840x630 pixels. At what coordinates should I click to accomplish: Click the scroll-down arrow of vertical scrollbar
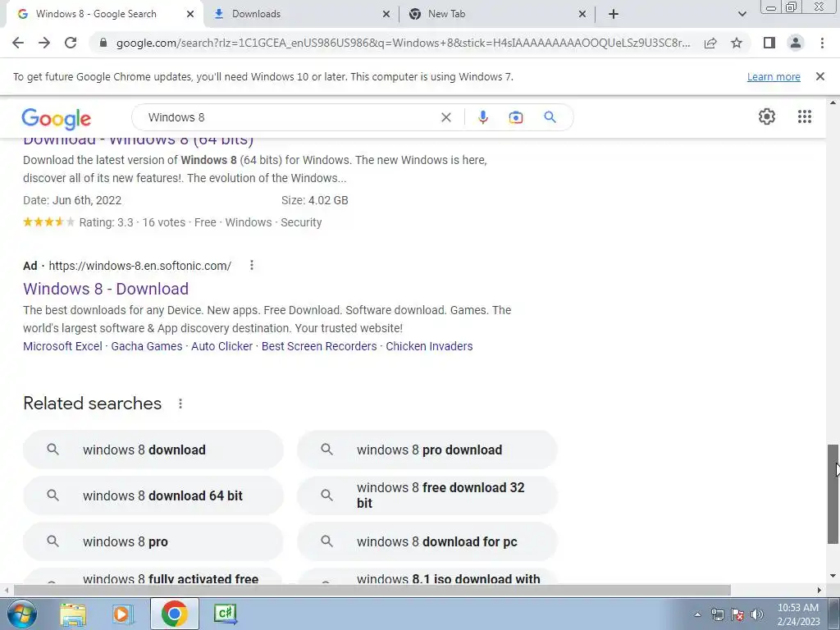point(833,576)
